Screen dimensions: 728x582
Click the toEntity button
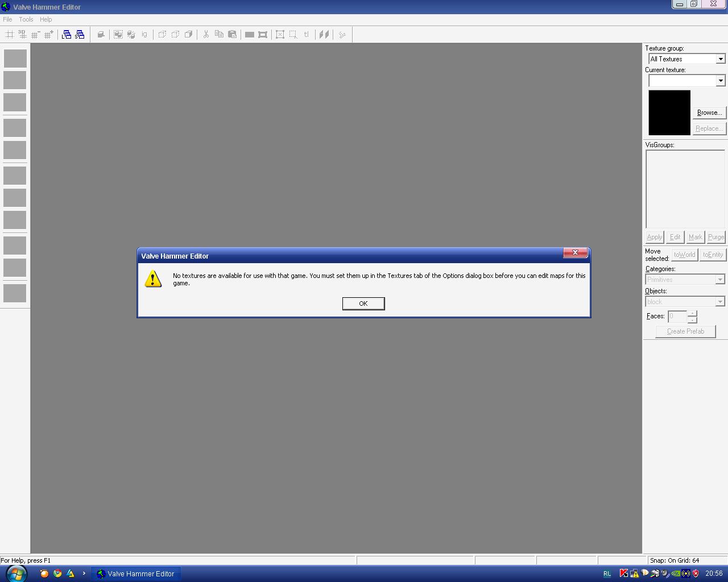pos(713,255)
